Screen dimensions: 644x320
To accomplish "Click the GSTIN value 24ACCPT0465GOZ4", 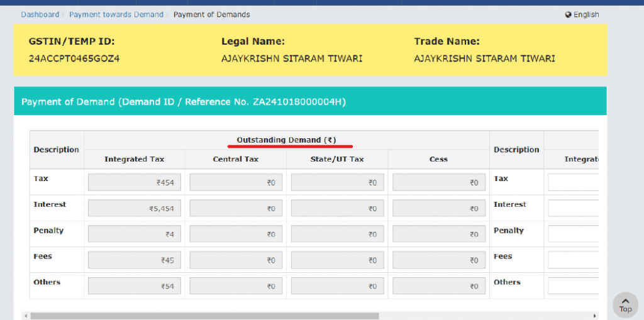I will coord(74,58).
